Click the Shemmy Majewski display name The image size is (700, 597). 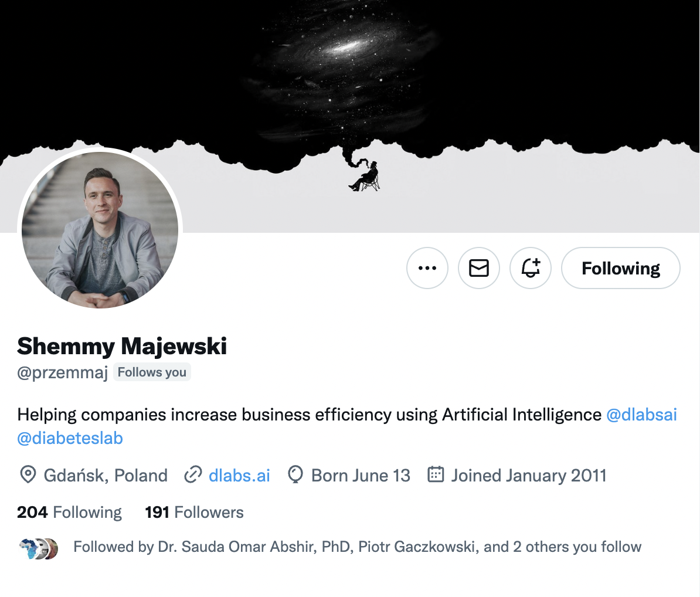[x=122, y=346]
